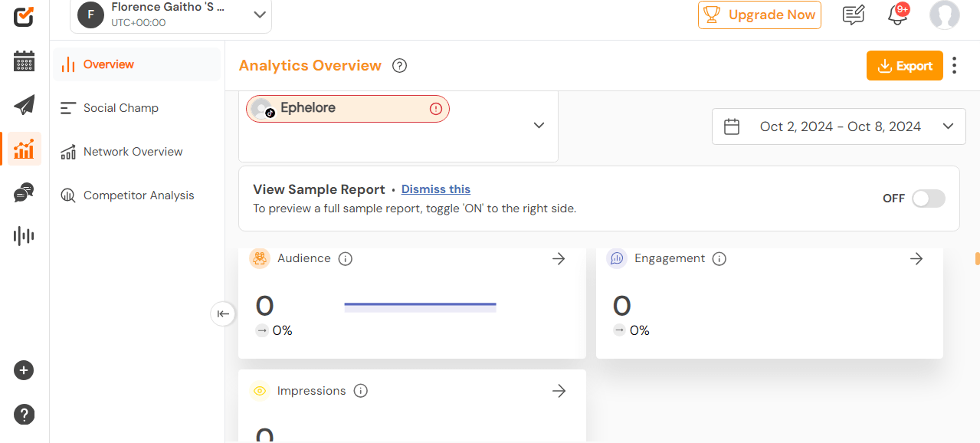Click the Audience trend line chart
Image resolution: width=980 pixels, height=443 pixels.
421,307
